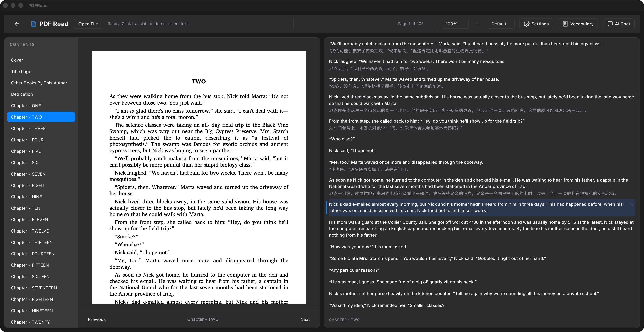Go to the Next page
The width and height of the screenshot is (644, 332).
(305, 319)
